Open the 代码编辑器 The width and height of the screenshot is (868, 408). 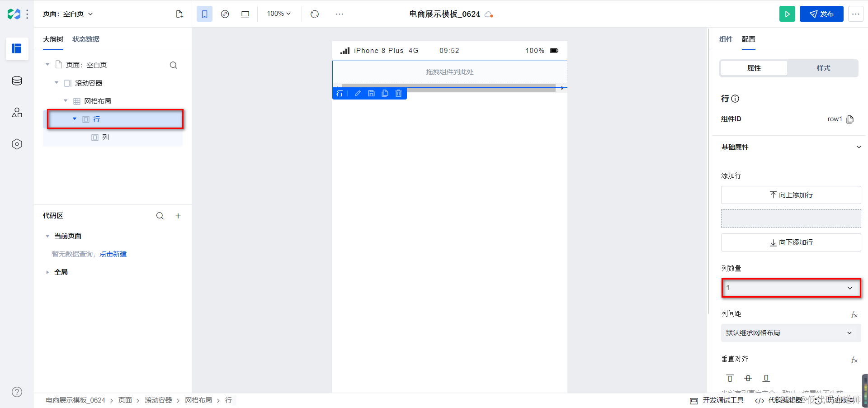point(778,400)
